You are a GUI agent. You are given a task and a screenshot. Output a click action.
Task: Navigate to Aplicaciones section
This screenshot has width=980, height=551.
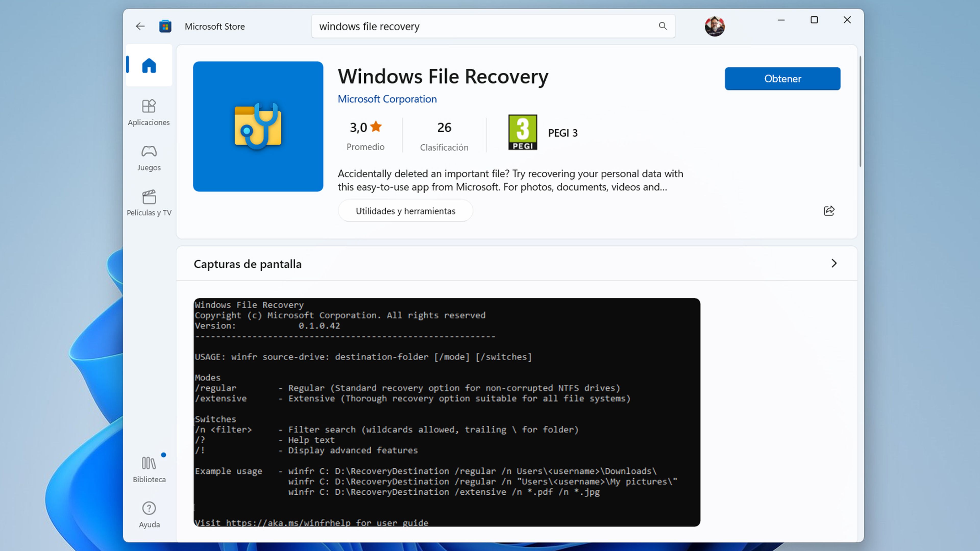click(x=149, y=111)
